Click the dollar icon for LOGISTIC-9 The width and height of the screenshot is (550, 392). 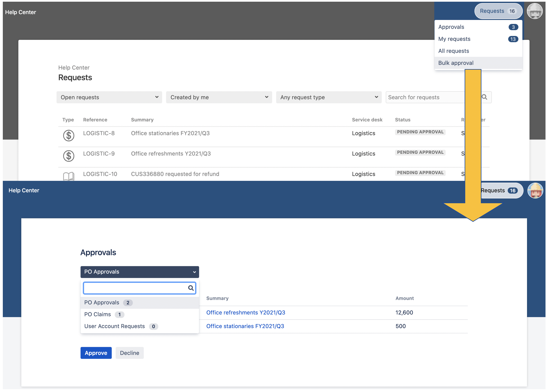click(69, 156)
